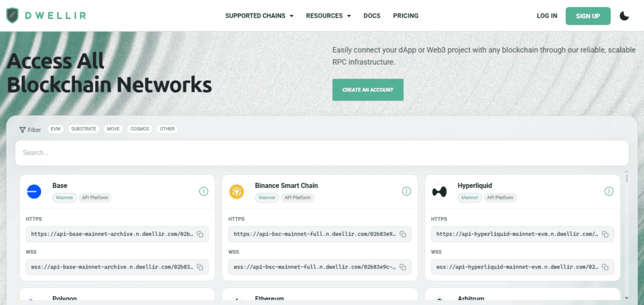
Task: Focus the Search input field
Action: point(321,153)
